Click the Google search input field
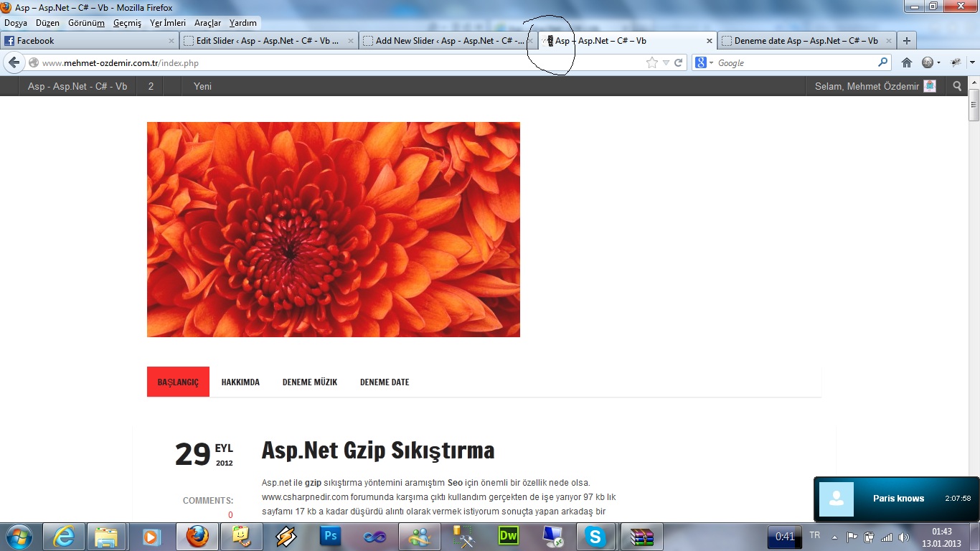This screenshot has width=980, height=551. pos(796,63)
